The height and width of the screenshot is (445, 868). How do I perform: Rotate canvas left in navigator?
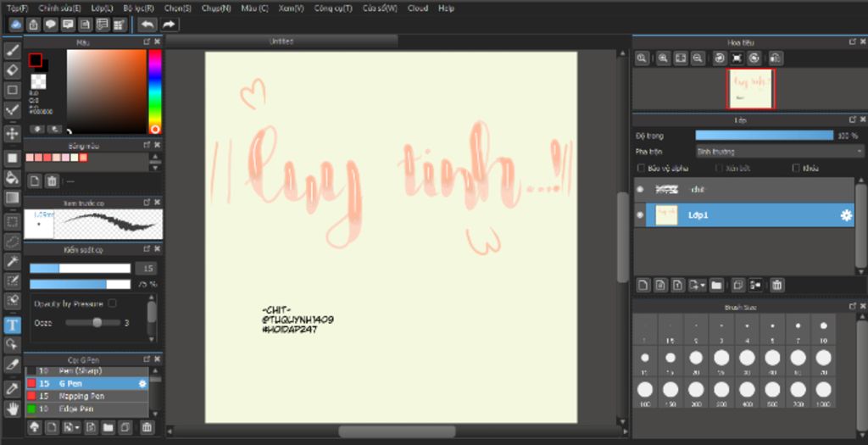pyautogui.click(x=719, y=58)
